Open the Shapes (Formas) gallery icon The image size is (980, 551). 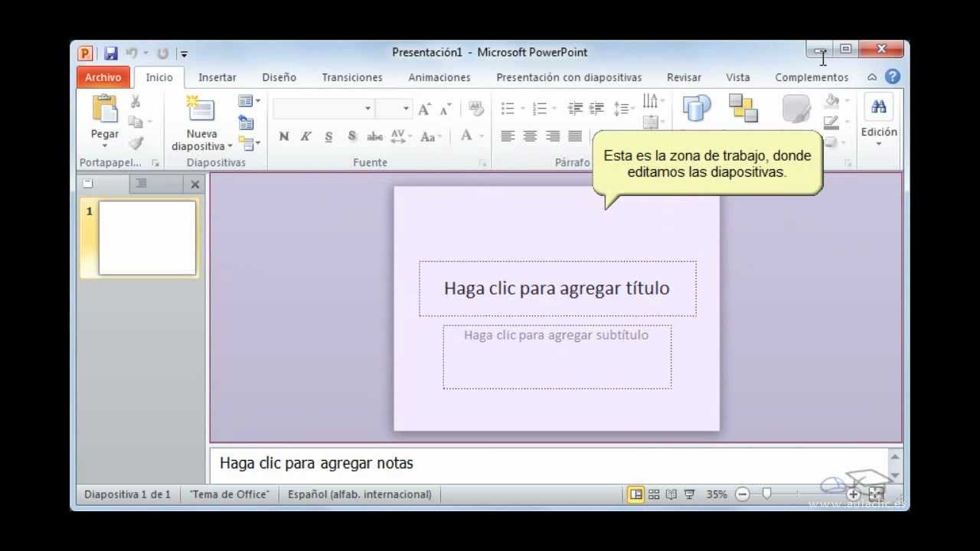[x=697, y=108]
